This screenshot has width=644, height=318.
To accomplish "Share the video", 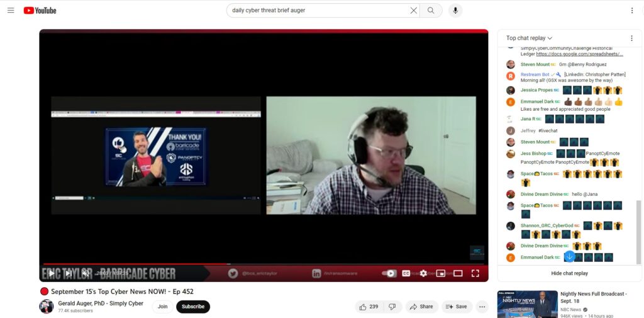I will tap(422, 307).
